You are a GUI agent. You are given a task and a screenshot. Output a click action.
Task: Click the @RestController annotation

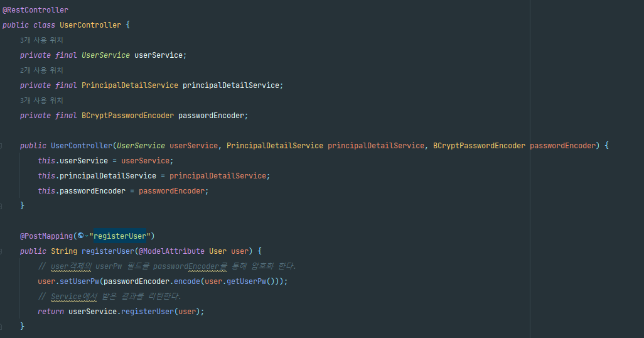pyautogui.click(x=35, y=10)
